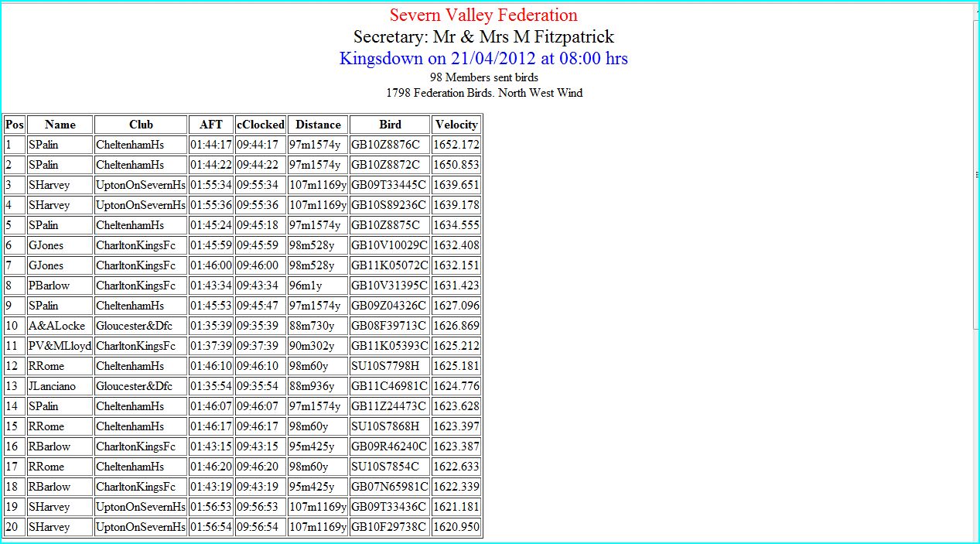Image resolution: width=980 pixels, height=544 pixels.
Task: Select distance cell '88m936y'
Action: coord(318,386)
